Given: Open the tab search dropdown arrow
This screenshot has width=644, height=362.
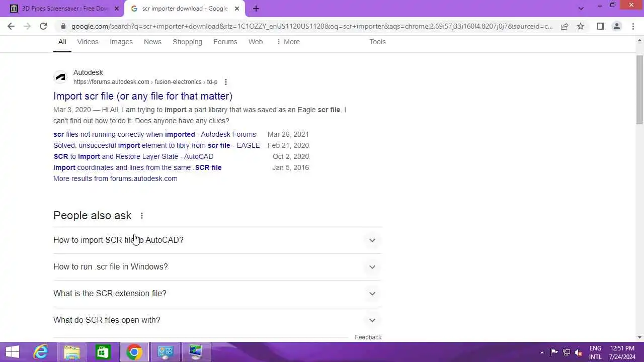Looking at the screenshot, I should (581, 9).
